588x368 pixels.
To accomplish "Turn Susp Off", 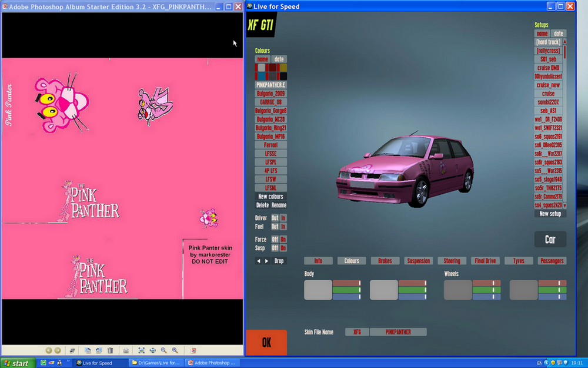I will click(275, 248).
